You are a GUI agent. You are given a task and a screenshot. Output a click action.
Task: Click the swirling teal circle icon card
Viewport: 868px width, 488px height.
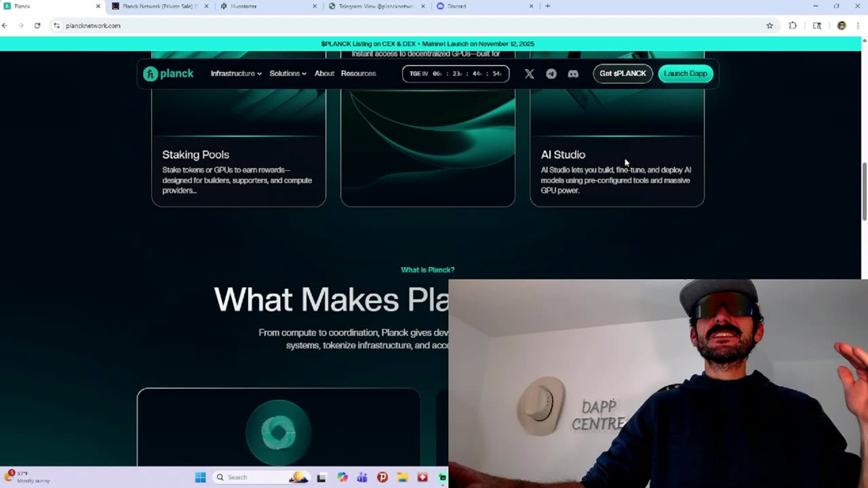279,427
